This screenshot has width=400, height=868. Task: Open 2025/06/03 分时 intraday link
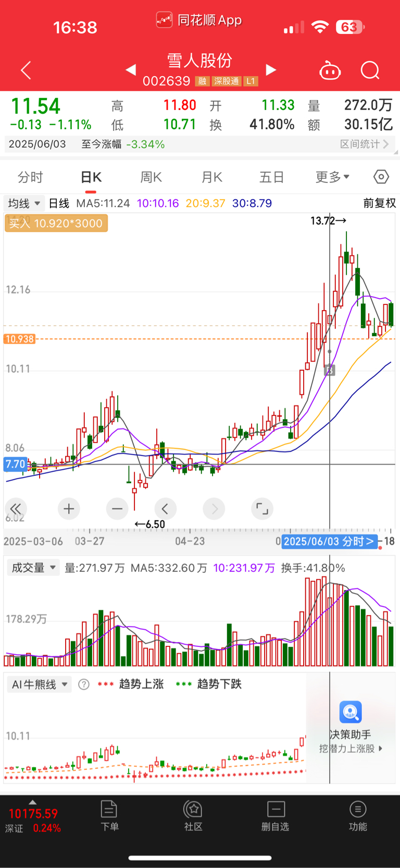pyautogui.click(x=330, y=541)
